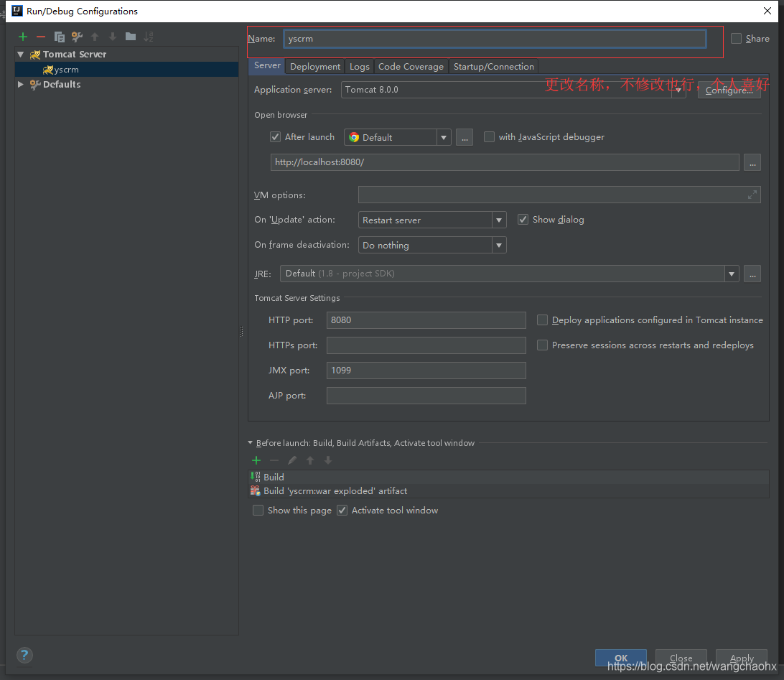Move configuration down arrow in left toolbar

113,37
